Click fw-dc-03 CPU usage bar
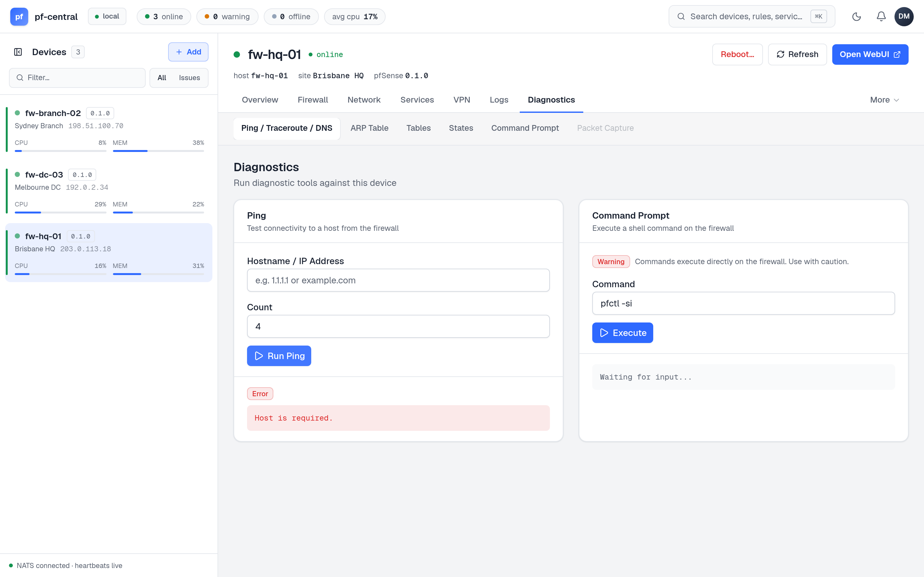 [60, 212]
